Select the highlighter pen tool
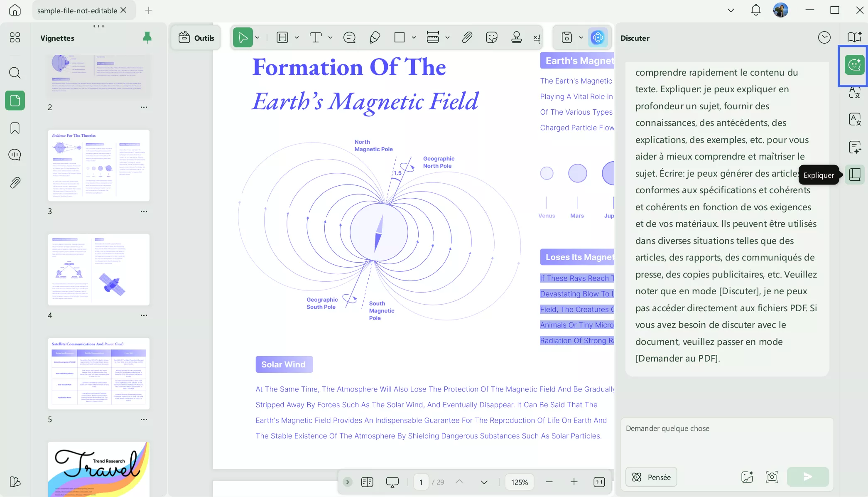 point(375,38)
